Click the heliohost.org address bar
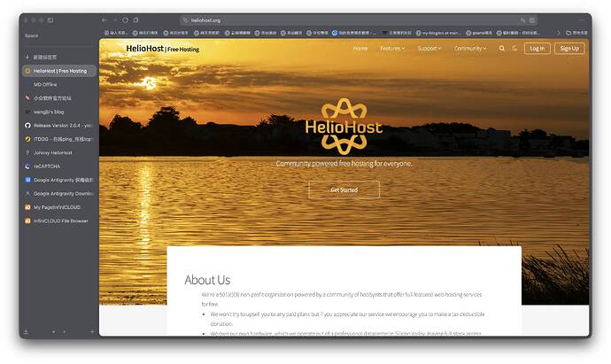 359,19
